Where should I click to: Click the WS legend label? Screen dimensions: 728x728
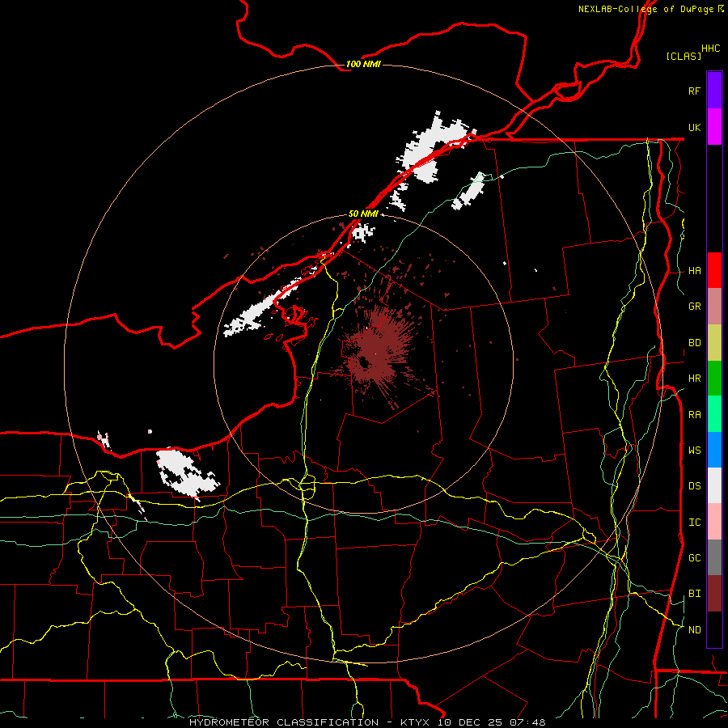(695, 451)
